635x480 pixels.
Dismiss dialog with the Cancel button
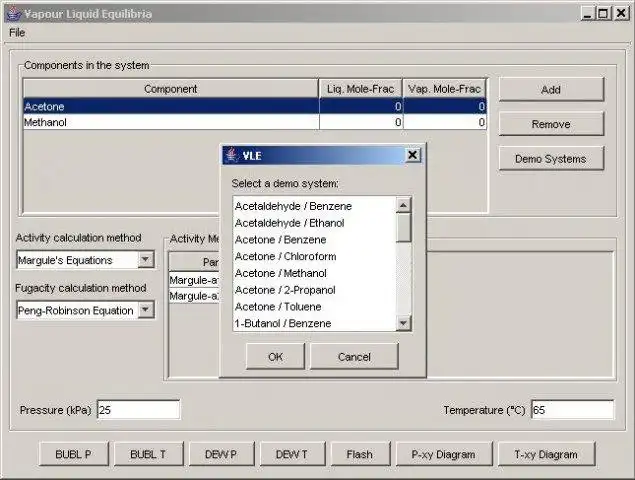[x=354, y=356]
